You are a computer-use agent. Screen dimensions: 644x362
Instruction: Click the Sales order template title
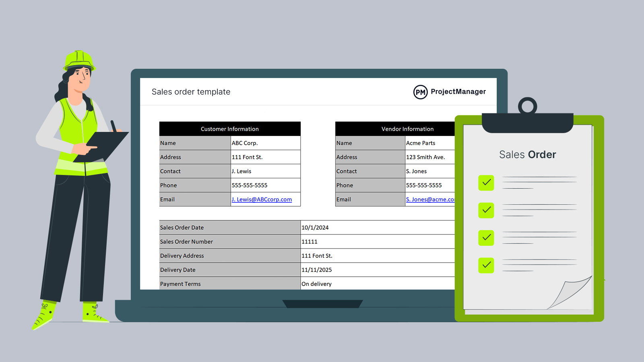coord(191,92)
